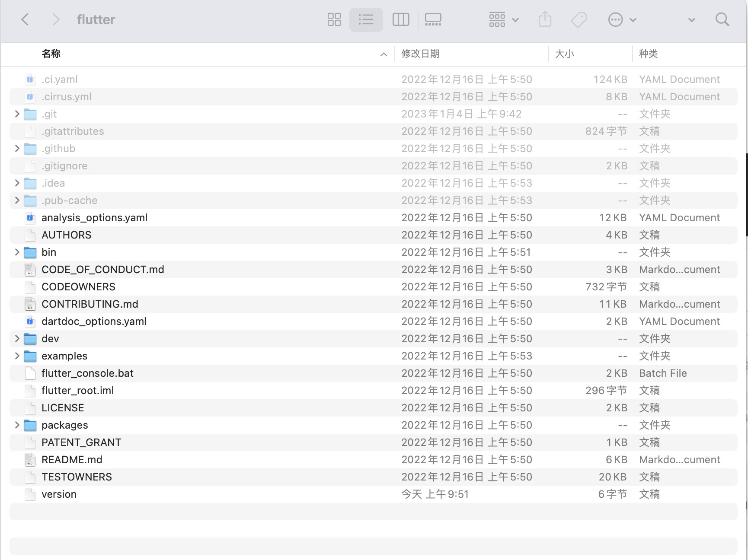Image resolution: width=748 pixels, height=560 pixels.
Task: Click the Share toolbar button
Action: click(545, 19)
